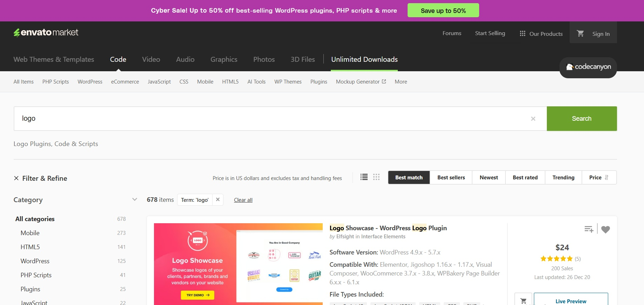Image resolution: width=644 pixels, height=305 pixels.
Task: Open the Graphics tab
Action: 224,59
